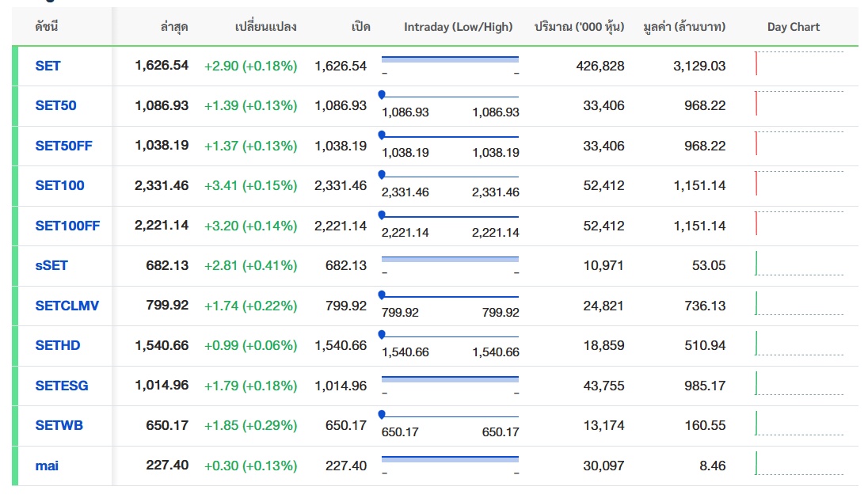Open the SET index link
Viewport: 868px width, 498px height.
[48, 66]
